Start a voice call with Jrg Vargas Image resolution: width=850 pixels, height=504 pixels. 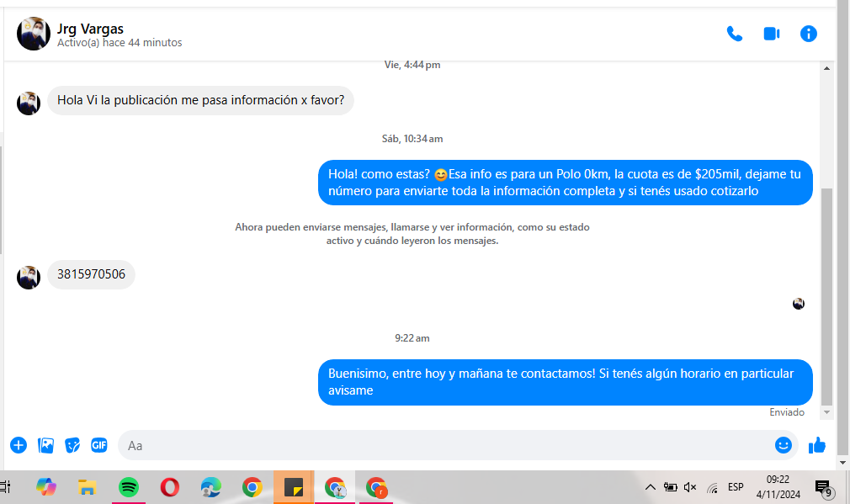(x=735, y=34)
